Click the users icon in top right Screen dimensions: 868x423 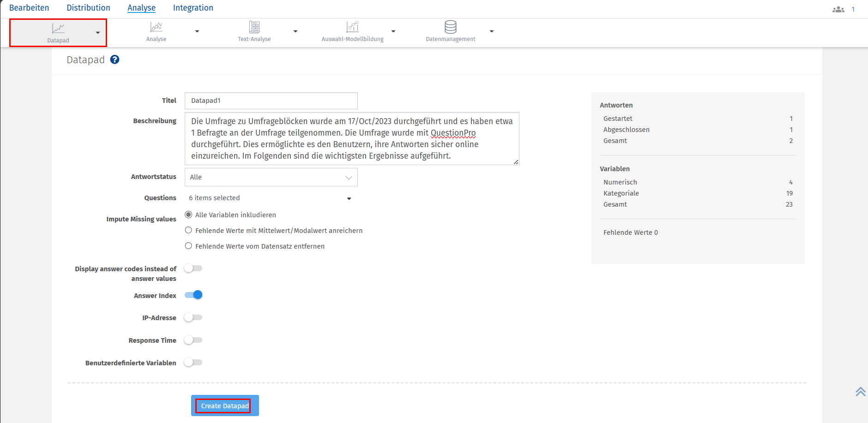tap(838, 8)
